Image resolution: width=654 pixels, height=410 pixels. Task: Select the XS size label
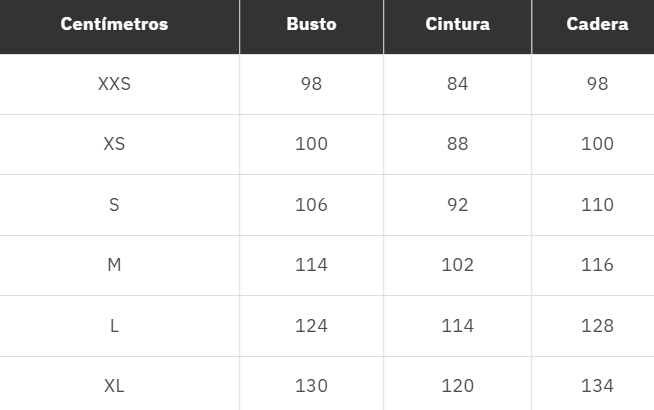(114, 144)
